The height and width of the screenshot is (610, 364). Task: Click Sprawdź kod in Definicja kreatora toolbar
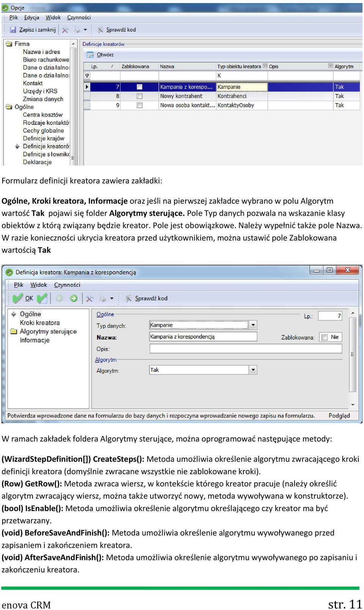tap(146, 299)
